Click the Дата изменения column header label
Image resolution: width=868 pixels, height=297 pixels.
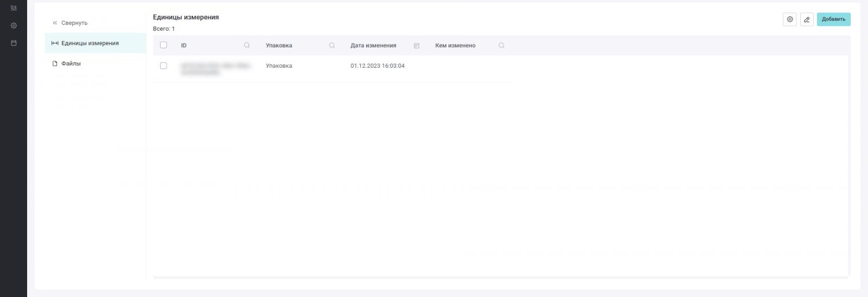coord(373,46)
